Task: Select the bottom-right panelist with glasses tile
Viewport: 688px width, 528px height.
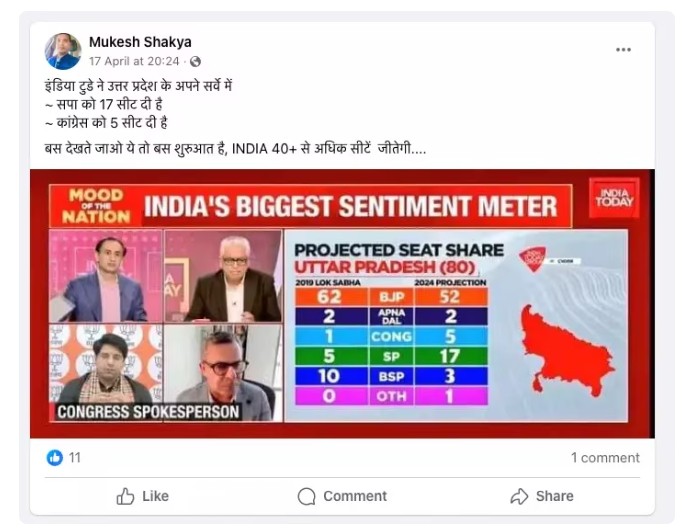Action: tap(224, 364)
